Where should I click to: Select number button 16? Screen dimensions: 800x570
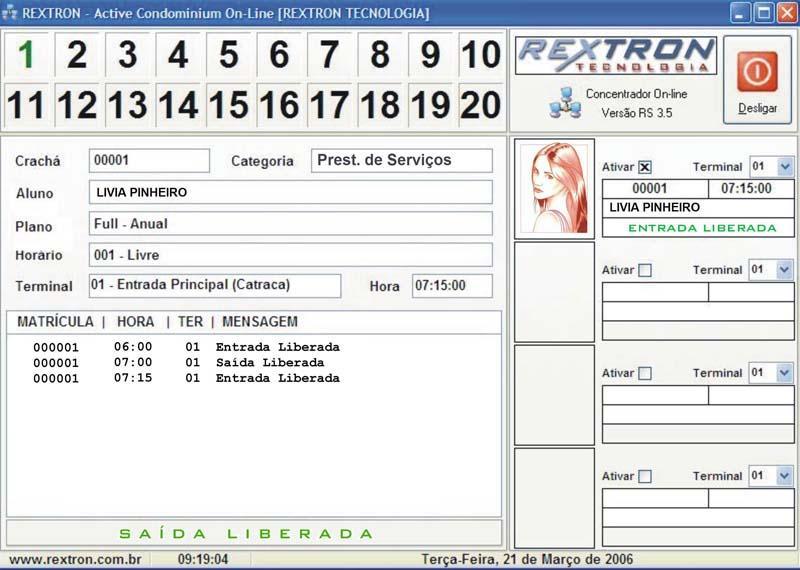tap(279, 105)
